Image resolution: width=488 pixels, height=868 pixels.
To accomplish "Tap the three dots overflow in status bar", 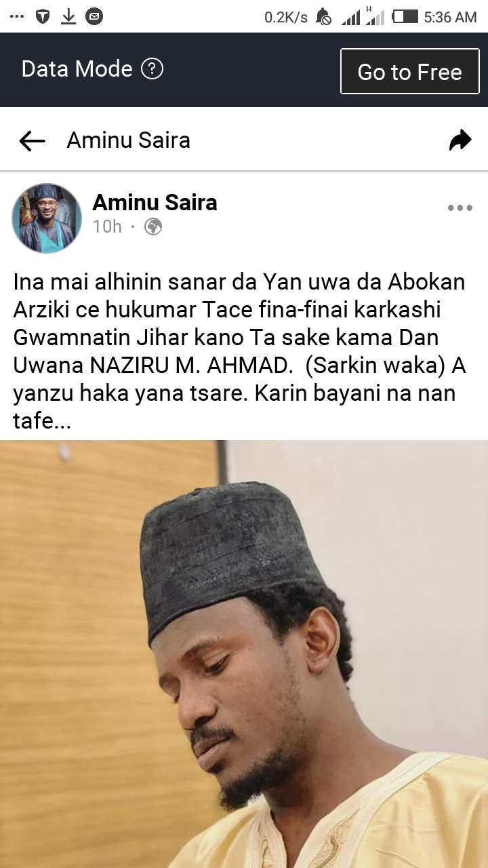I will [x=17, y=17].
